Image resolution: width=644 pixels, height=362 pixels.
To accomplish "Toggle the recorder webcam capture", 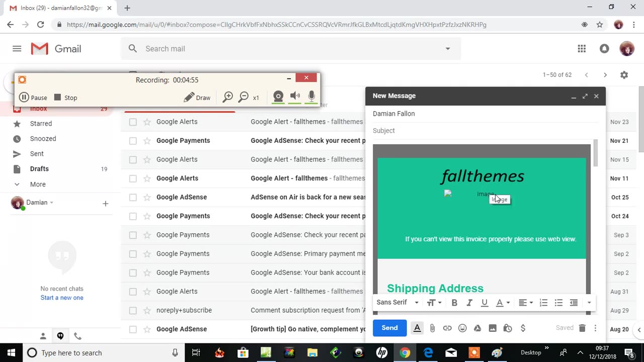I will (278, 97).
